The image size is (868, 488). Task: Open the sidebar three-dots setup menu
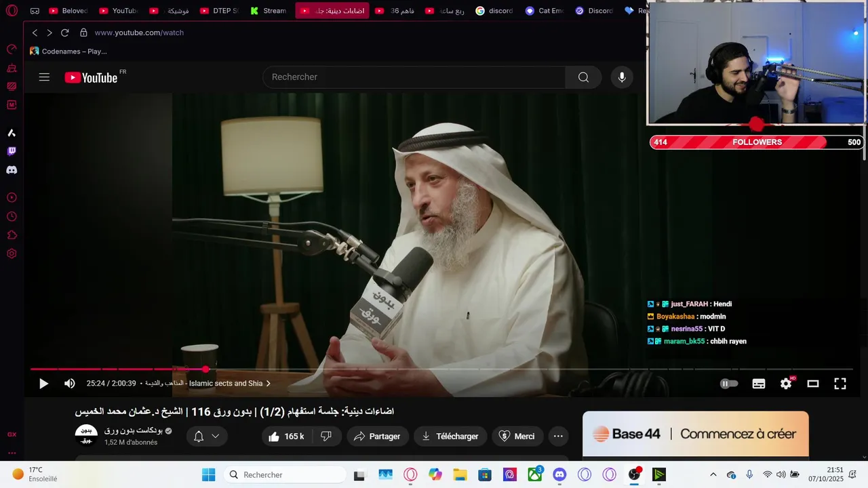tap(12, 453)
